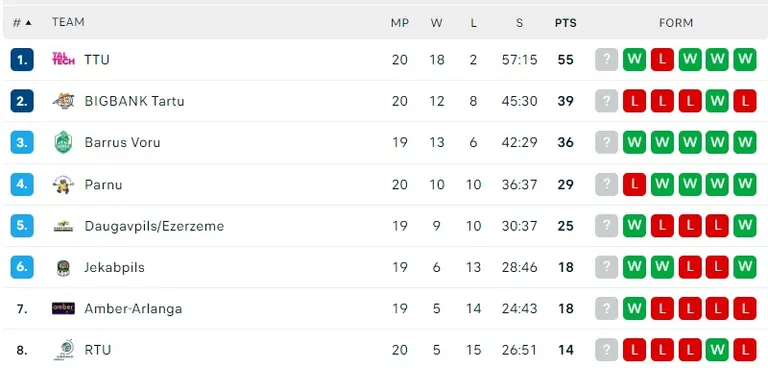
Task: Click the Parnu team mascot logo
Action: pyautogui.click(x=63, y=184)
